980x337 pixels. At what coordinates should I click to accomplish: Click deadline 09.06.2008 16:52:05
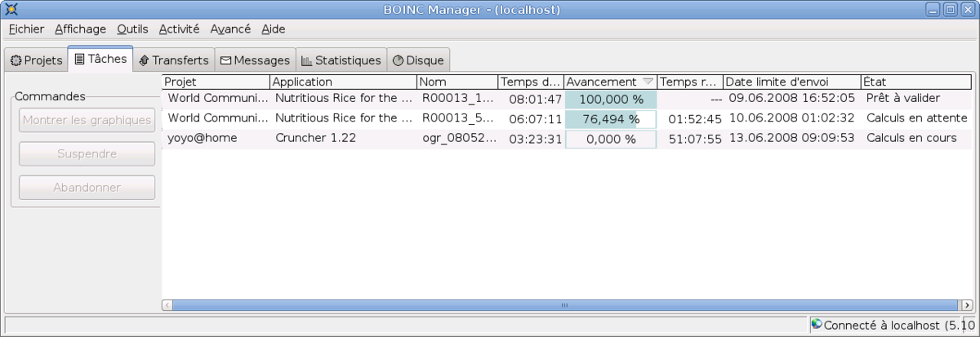792,98
